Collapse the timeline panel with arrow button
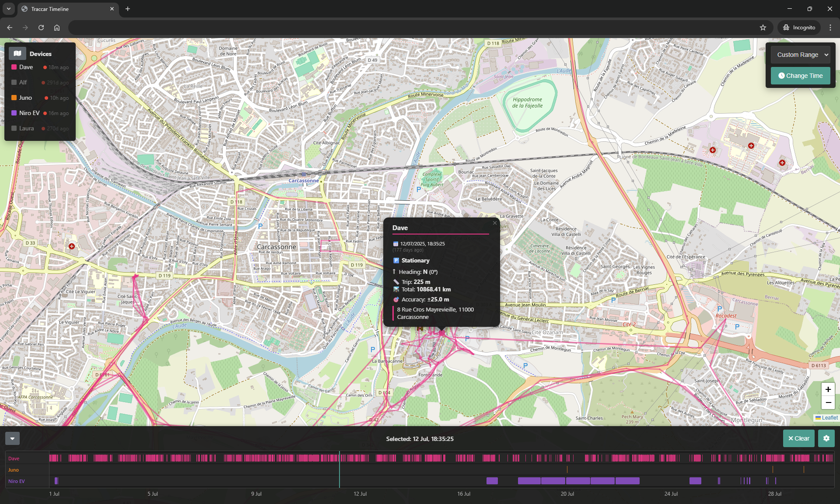This screenshot has height=504, width=840. [x=12, y=438]
